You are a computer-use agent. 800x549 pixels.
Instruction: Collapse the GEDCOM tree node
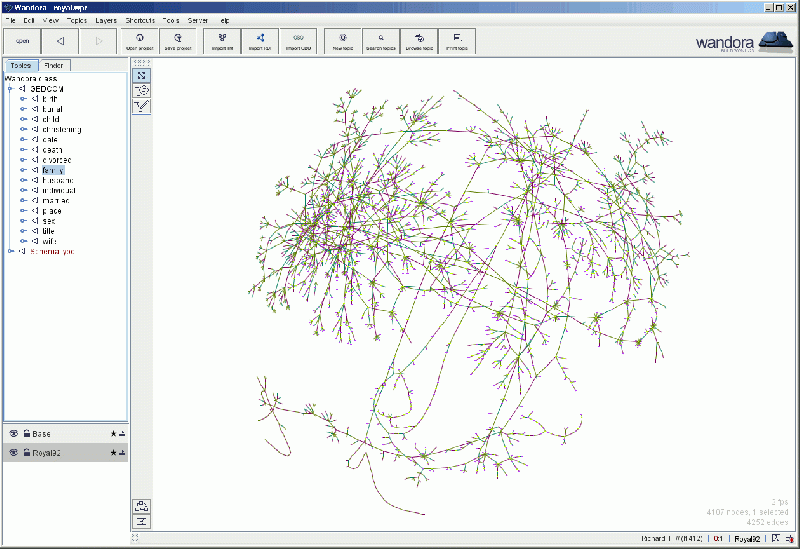pyautogui.click(x=10, y=89)
